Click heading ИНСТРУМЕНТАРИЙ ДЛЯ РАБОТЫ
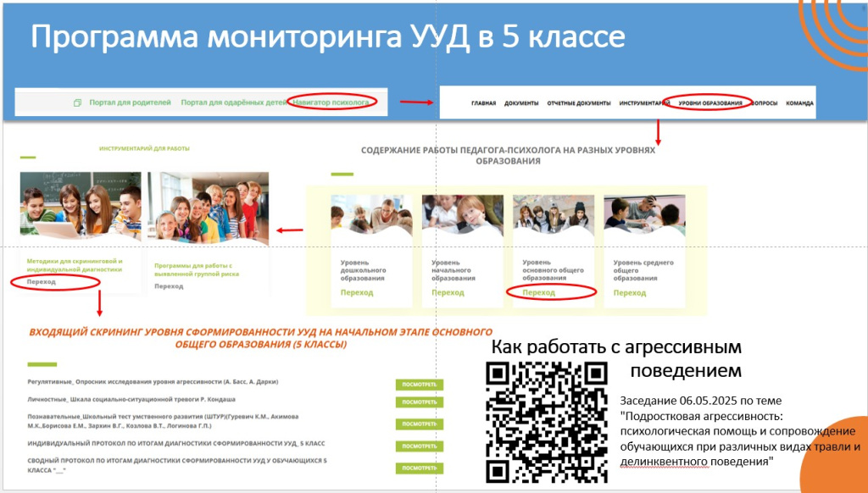 point(144,149)
